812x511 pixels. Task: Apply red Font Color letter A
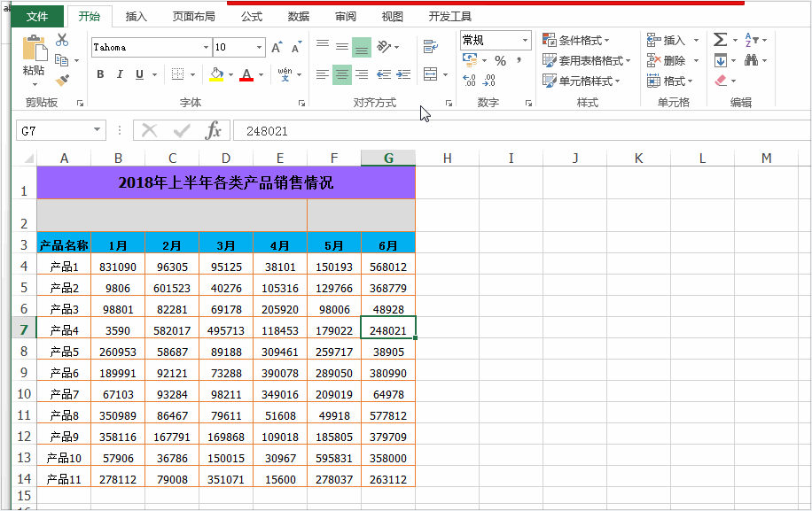pyautogui.click(x=246, y=75)
